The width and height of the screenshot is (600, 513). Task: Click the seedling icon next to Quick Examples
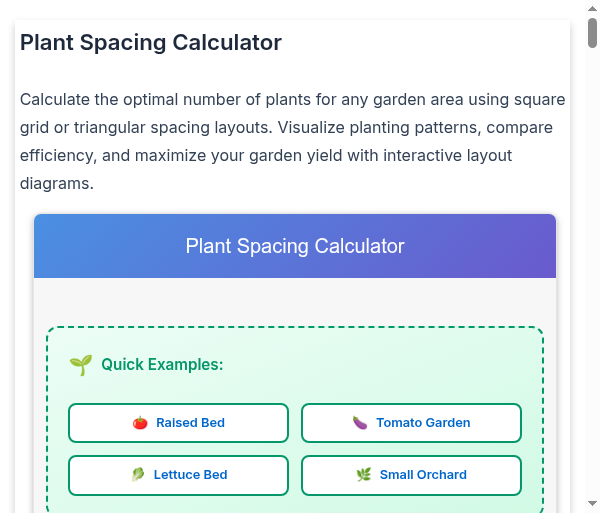(x=81, y=365)
